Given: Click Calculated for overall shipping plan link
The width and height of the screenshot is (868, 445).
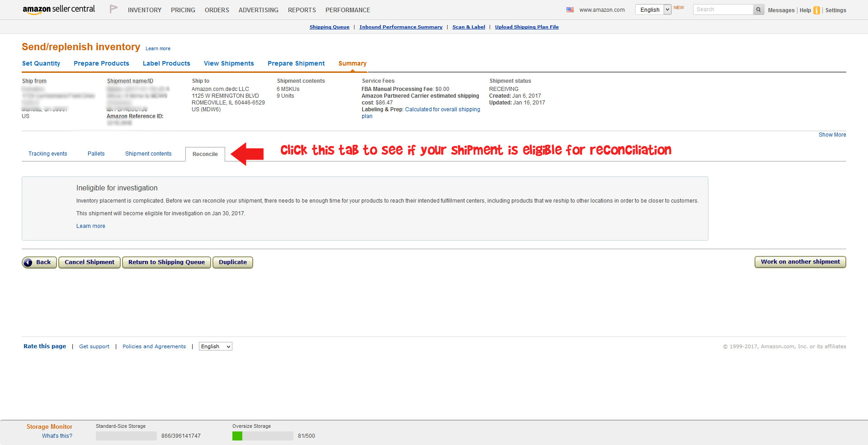Looking at the screenshot, I should (x=442, y=109).
